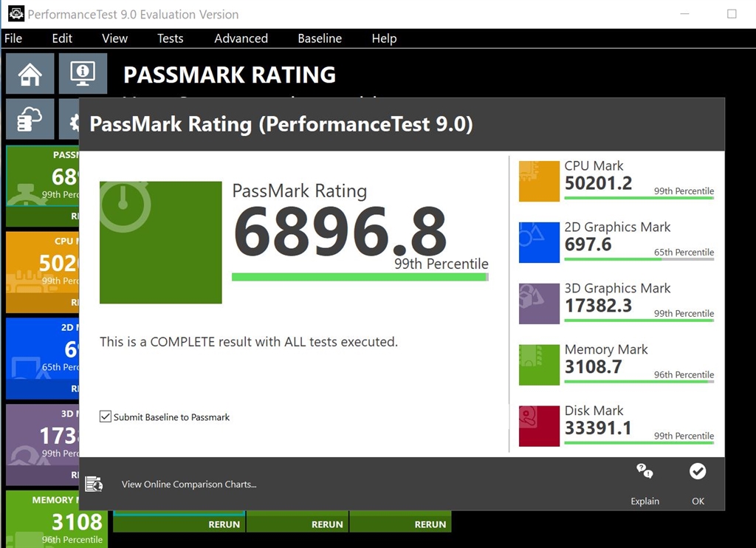Click the PassMark Rating percentile progress bar
The width and height of the screenshot is (756, 548).
pyautogui.click(x=360, y=277)
